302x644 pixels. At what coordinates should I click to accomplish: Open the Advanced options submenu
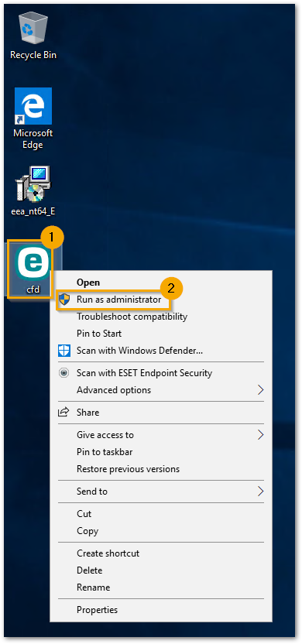coord(161,390)
